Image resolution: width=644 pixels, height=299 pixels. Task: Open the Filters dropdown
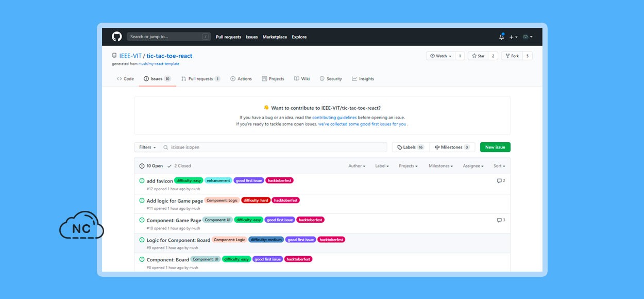pyautogui.click(x=147, y=147)
